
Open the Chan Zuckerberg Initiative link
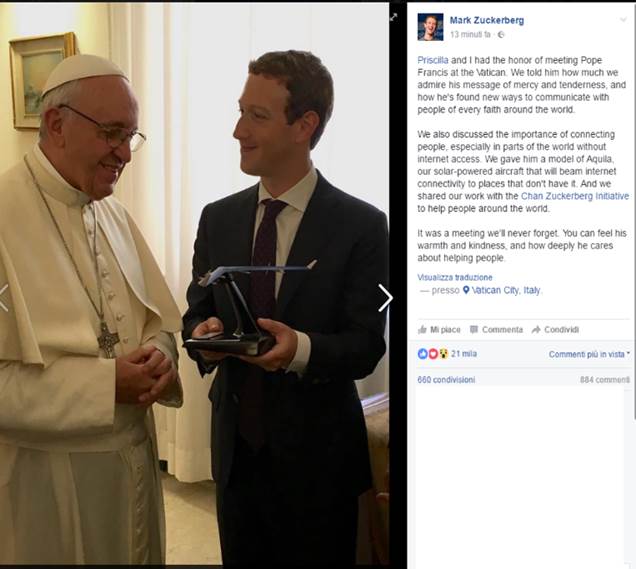[x=575, y=196]
